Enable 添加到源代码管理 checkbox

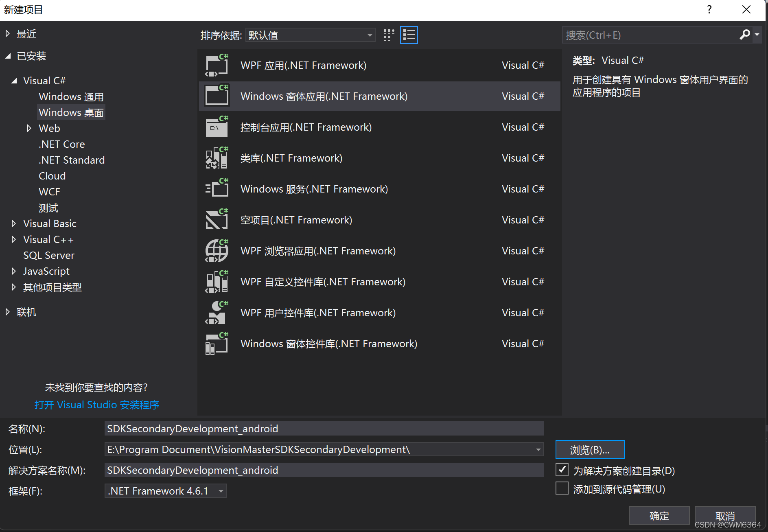click(562, 488)
